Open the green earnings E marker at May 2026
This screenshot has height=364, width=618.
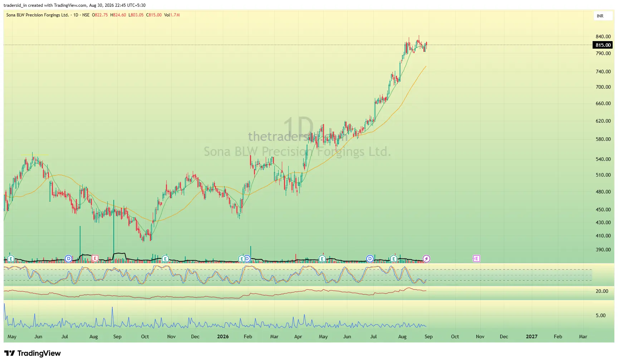[x=322, y=259]
